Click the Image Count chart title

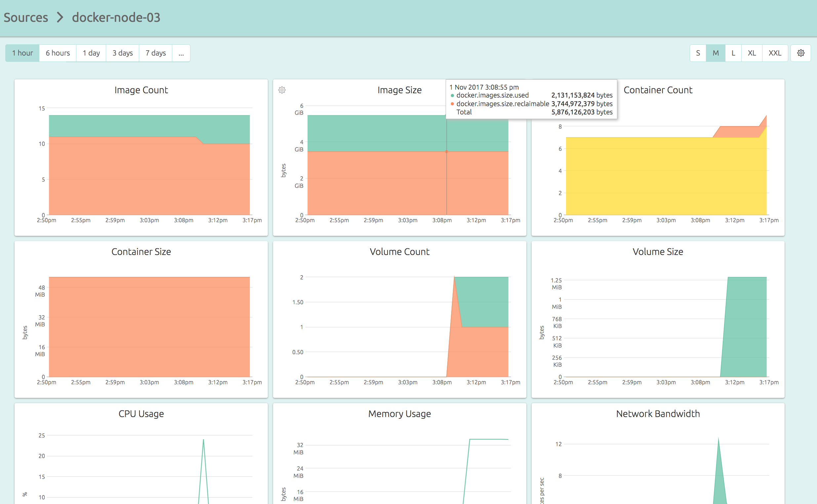(141, 90)
